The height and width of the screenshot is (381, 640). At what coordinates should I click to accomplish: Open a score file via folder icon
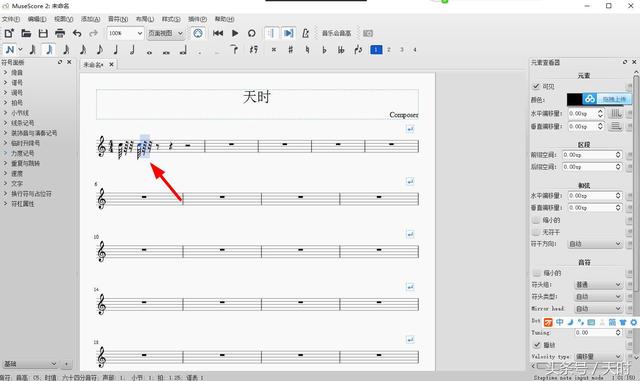pos(26,33)
